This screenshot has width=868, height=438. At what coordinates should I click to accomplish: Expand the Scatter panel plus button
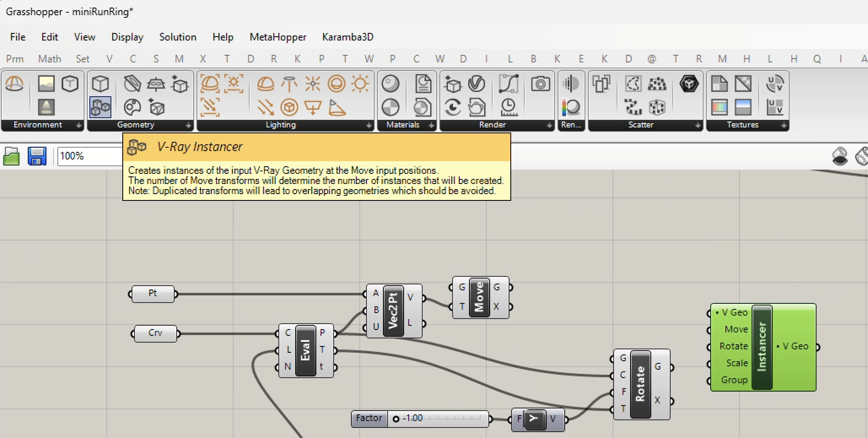(x=698, y=125)
